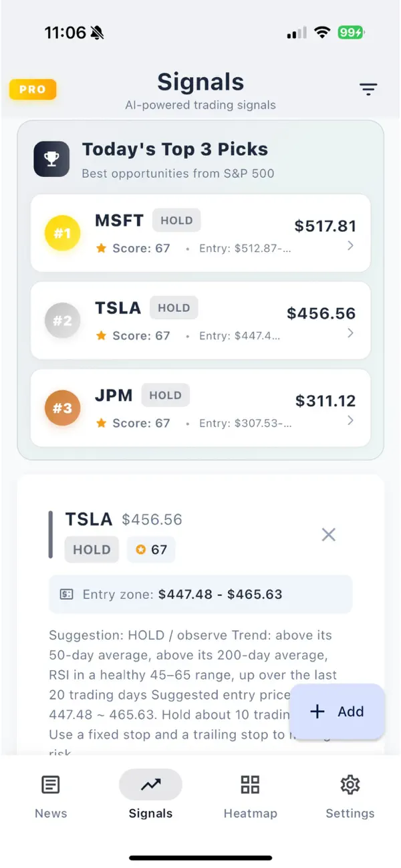
Task: Click the trophy icon
Action: click(51, 158)
